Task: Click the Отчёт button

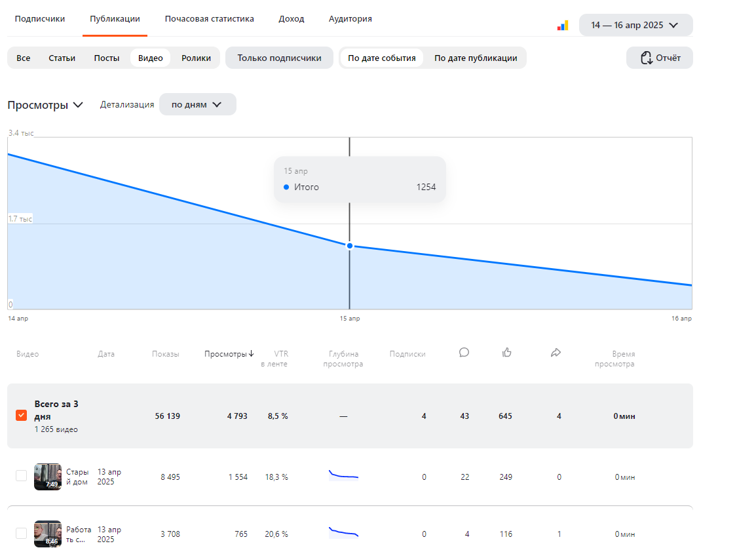Action: click(x=659, y=58)
